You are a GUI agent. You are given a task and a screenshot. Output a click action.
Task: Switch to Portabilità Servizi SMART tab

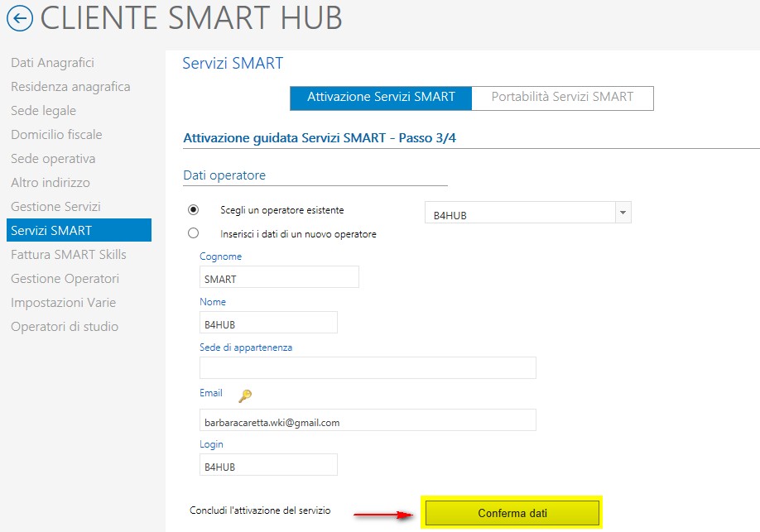562,98
